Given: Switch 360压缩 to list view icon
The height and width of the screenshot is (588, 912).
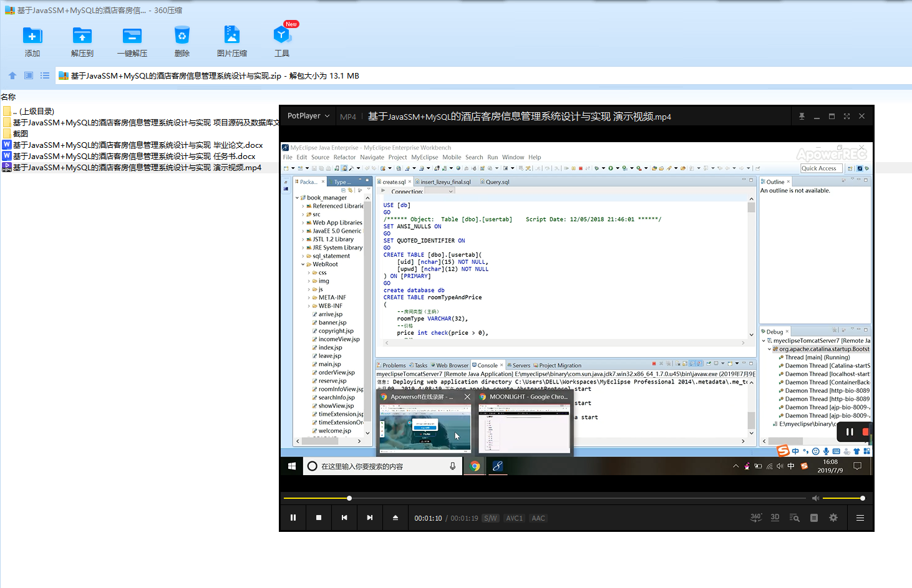Looking at the screenshot, I should [x=45, y=75].
